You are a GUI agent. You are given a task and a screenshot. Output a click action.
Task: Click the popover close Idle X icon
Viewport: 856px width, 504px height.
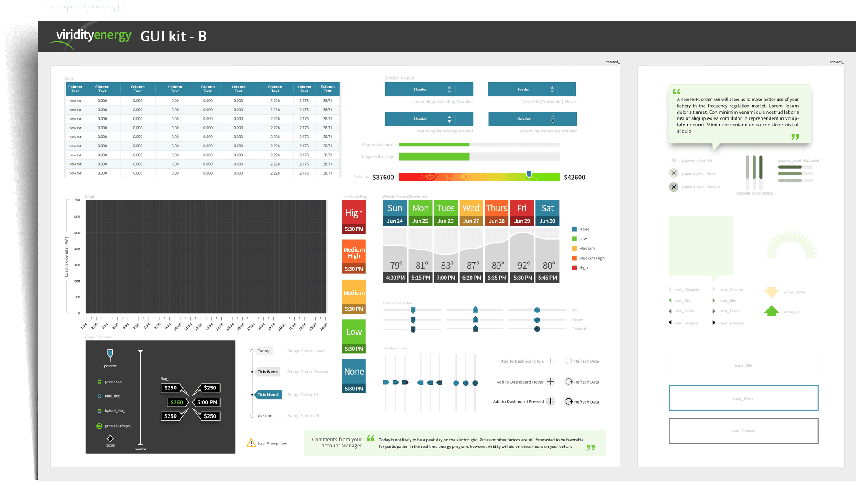674,160
